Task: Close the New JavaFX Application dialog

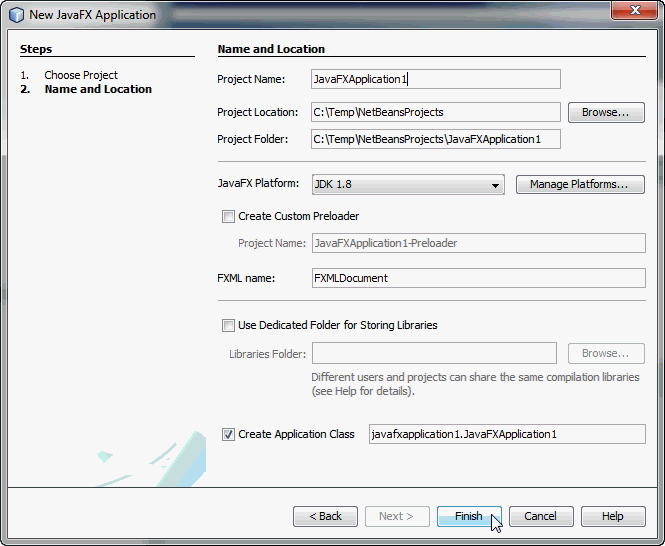Action: [x=634, y=10]
